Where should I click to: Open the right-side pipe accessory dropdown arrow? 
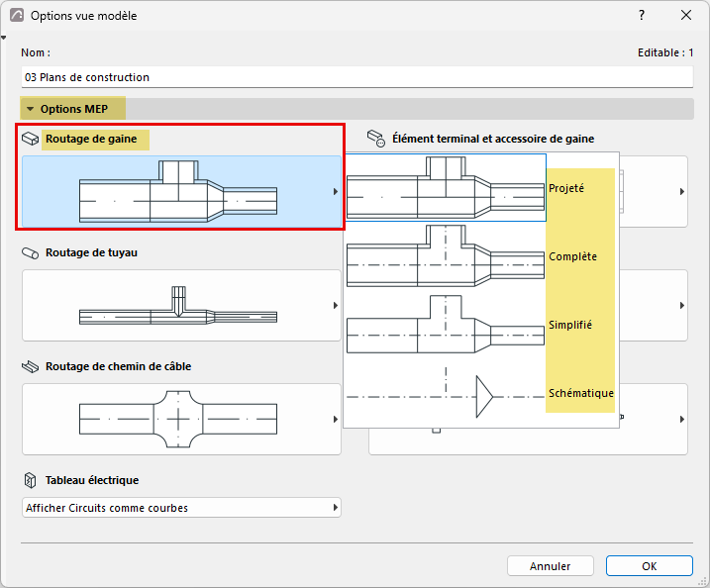click(682, 306)
